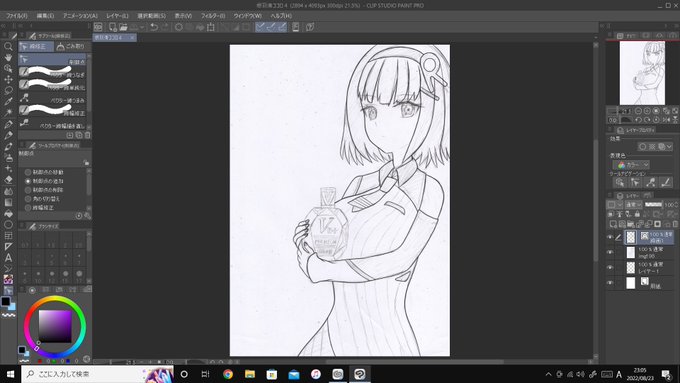This screenshot has height=383, width=680.
Task: Click the New canvas icon
Action: (113, 27)
